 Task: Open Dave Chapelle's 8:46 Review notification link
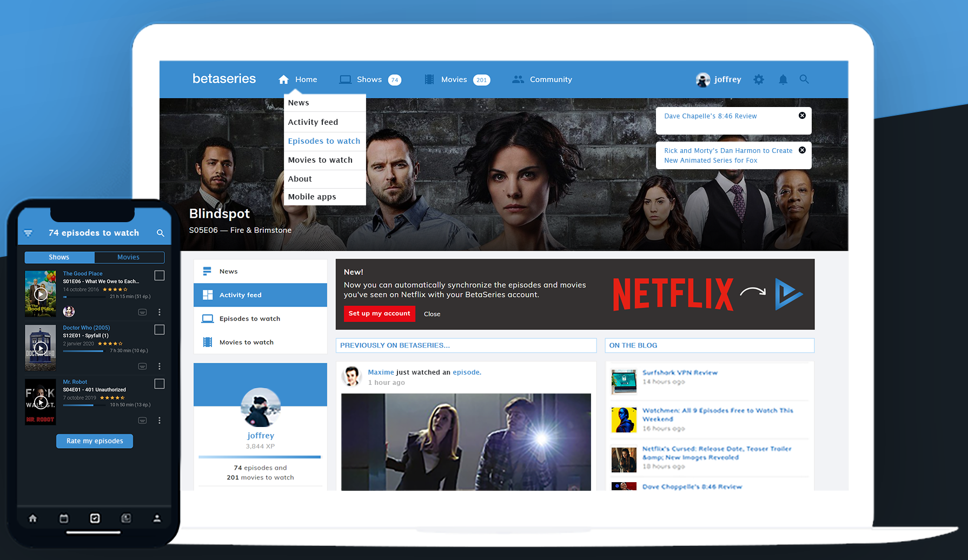[711, 116]
